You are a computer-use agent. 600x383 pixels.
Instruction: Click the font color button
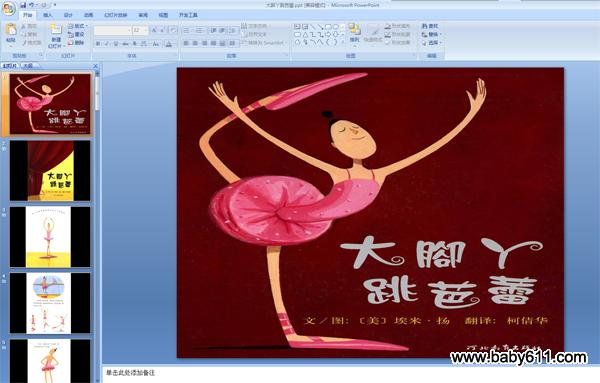coord(169,44)
